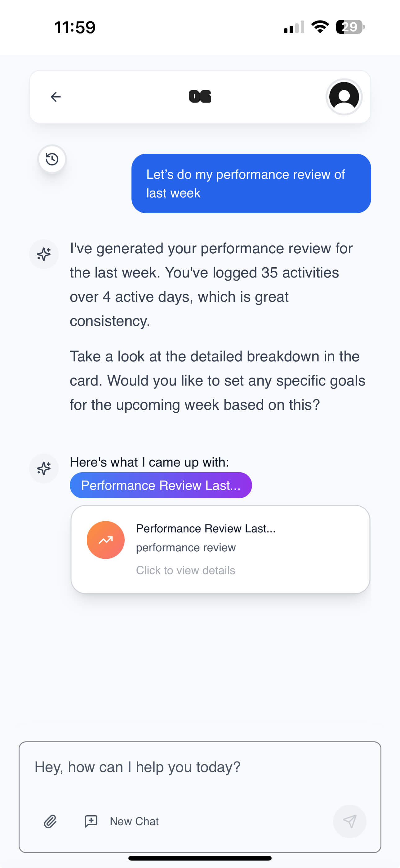
Task: Open the profile avatar in the top bar
Action: tap(344, 97)
